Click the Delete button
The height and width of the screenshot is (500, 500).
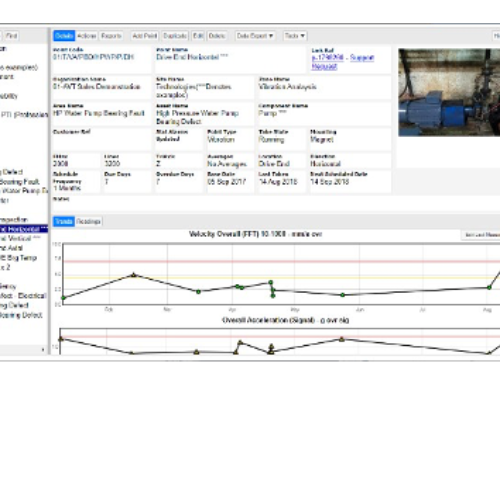[x=217, y=36]
